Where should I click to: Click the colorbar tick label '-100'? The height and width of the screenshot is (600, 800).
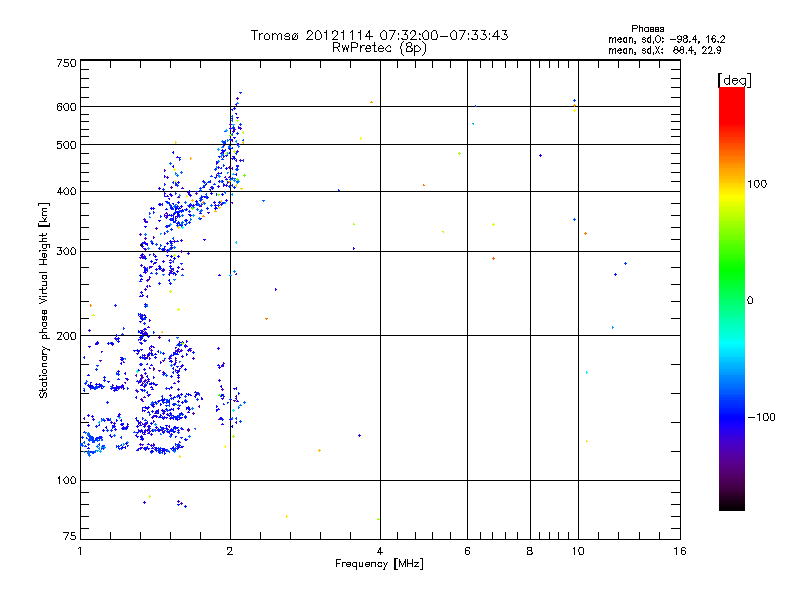click(761, 417)
